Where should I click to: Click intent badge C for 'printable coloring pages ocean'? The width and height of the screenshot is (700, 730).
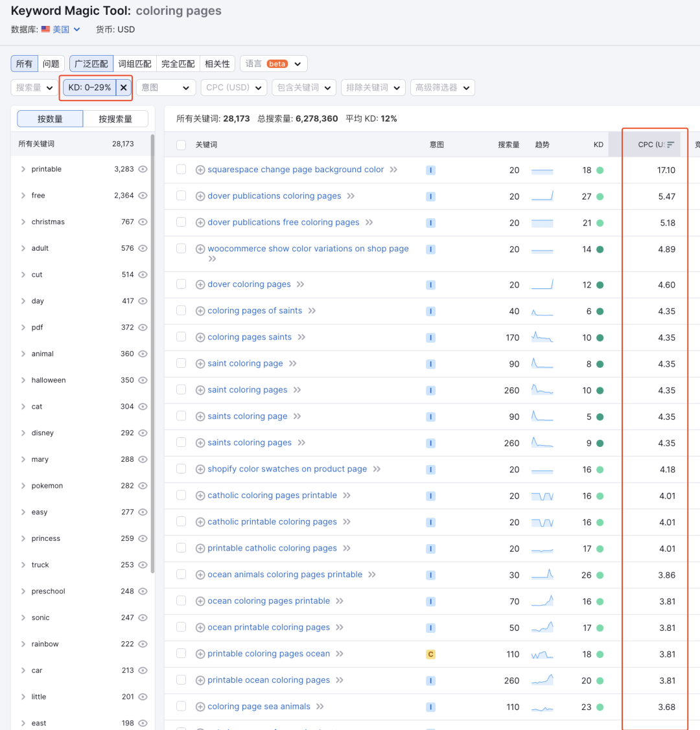pyautogui.click(x=430, y=654)
